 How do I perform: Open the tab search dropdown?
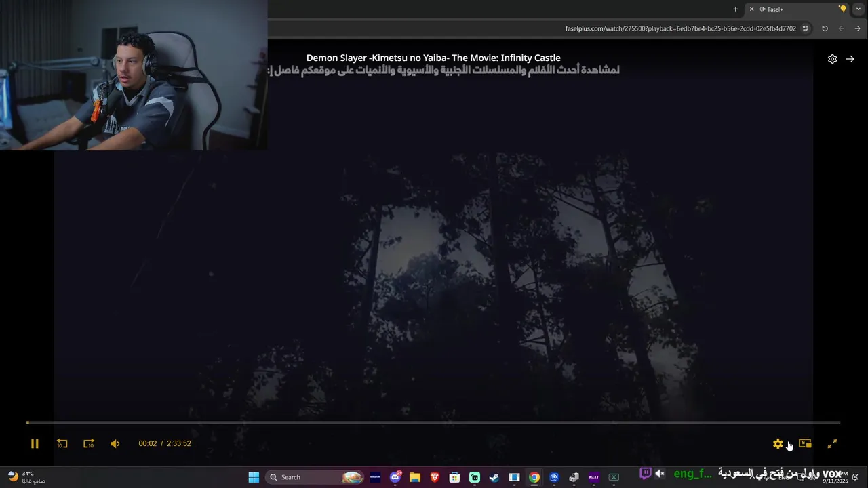[858, 9]
